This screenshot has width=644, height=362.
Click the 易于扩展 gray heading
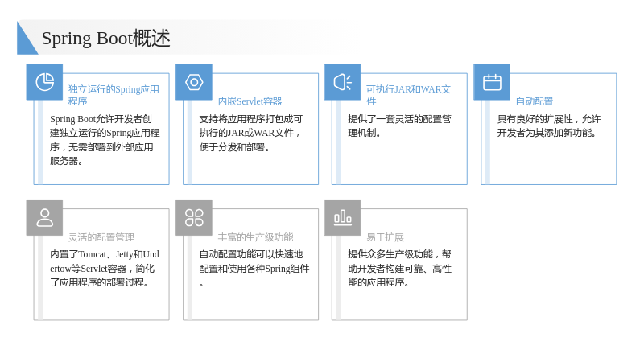[386, 237]
